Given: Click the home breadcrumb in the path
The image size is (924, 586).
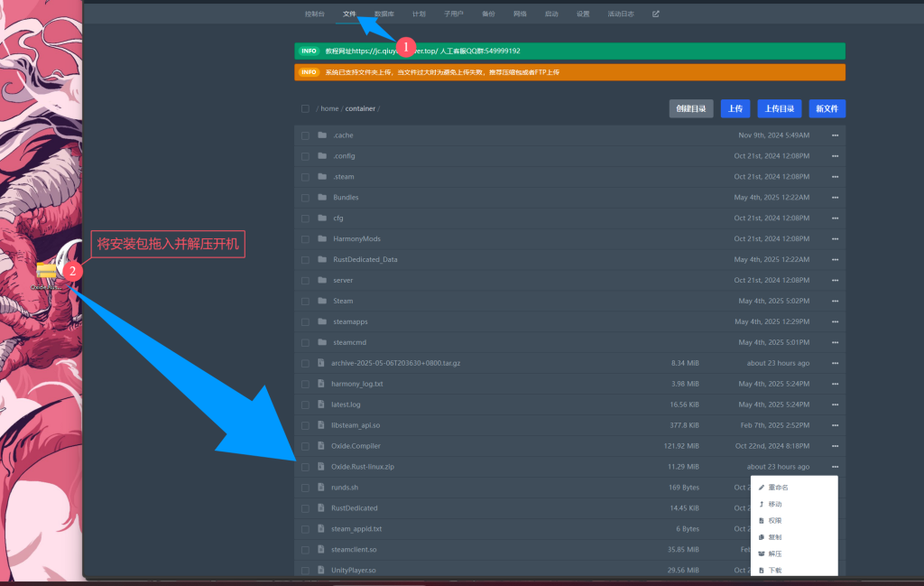Looking at the screenshot, I should (x=329, y=108).
